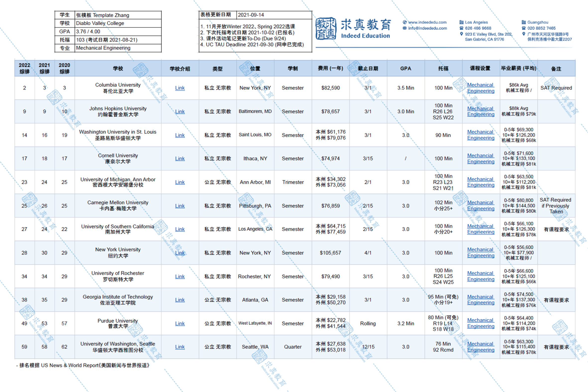
Task: Click the envelope icon beside info@indeededu.com
Action: pos(405,28)
